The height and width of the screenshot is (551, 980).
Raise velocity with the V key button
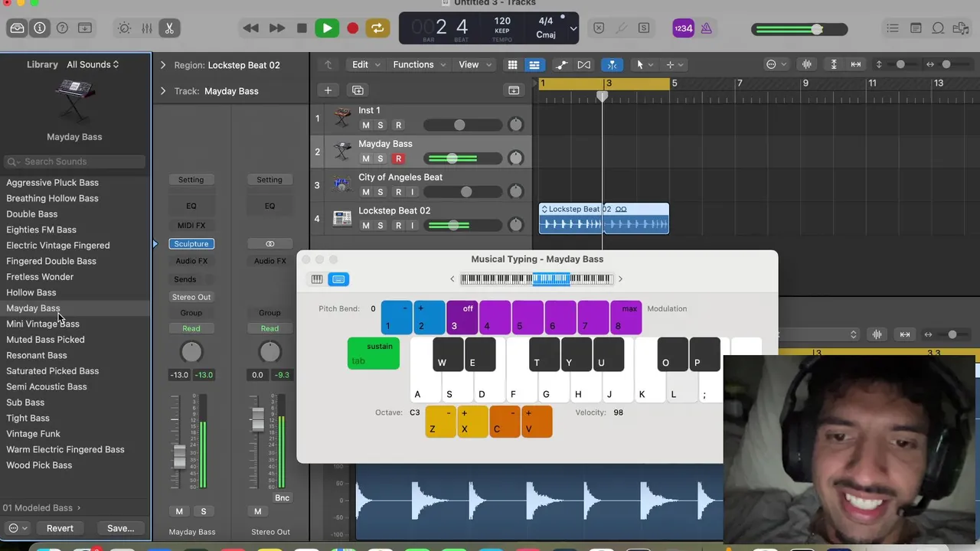pyautogui.click(x=537, y=422)
